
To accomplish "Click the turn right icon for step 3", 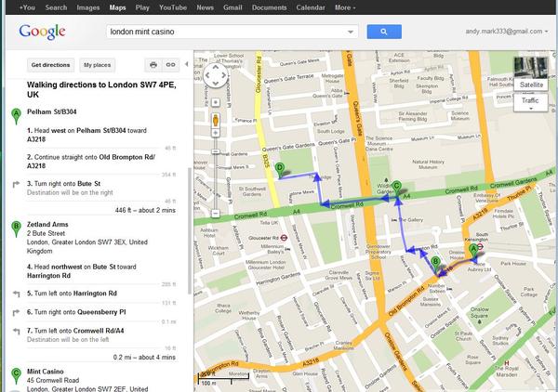I will tap(16, 184).
